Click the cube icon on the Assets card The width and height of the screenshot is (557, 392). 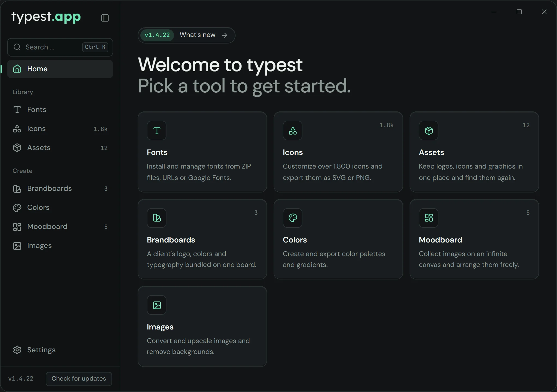click(429, 130)
